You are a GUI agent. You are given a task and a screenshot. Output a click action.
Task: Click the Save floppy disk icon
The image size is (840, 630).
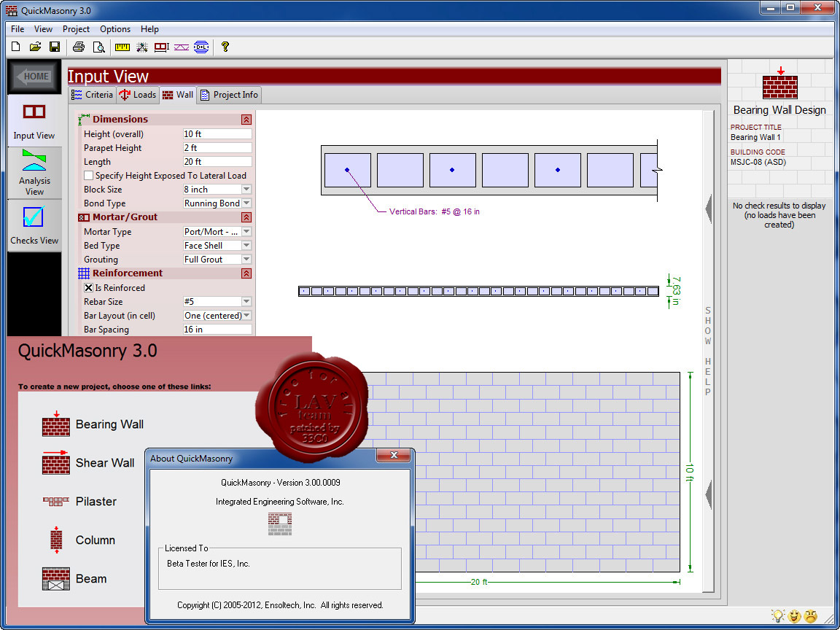coord(55,47)
